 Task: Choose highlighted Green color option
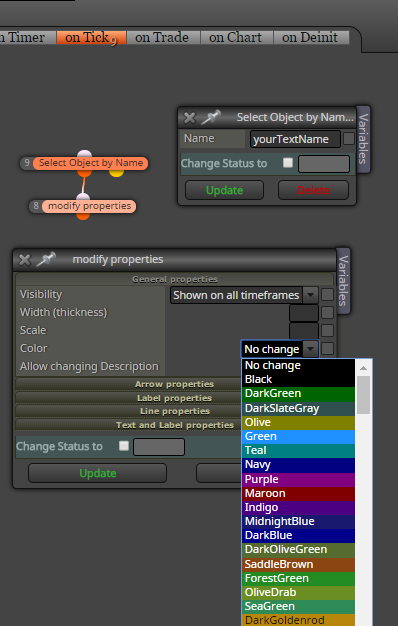pos(298,437)
